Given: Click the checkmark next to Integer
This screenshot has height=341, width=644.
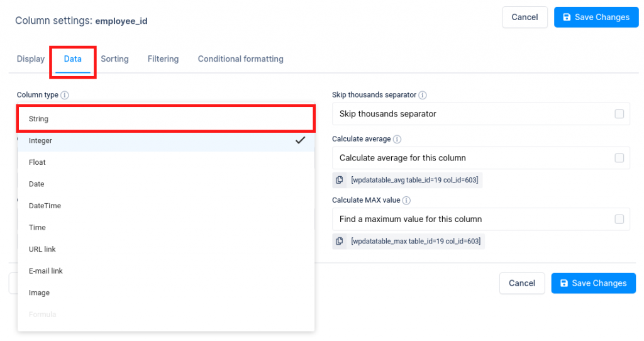Looking at the screenshot, I should pos(300,140).
